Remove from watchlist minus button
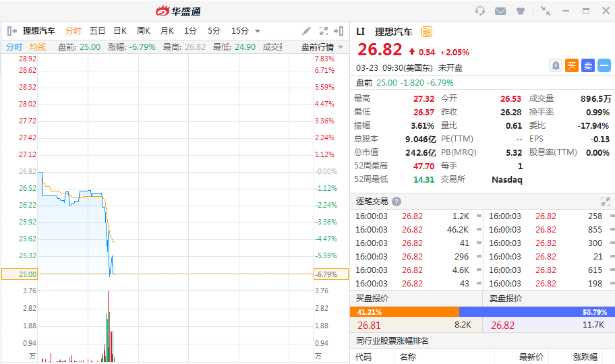Viewport: 615px width, 364px height. pyautogui.click(x=604, y=65)
